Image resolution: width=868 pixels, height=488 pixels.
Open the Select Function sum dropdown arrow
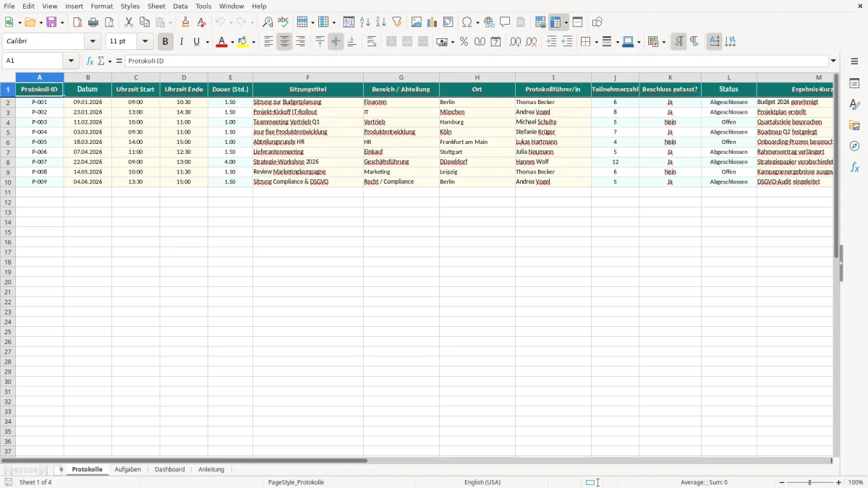click(x=110, y=61)
